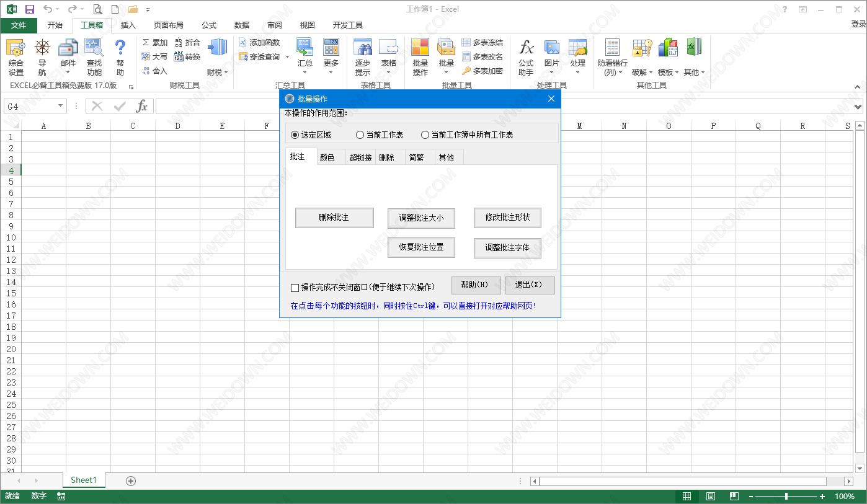Click the 调整批注大小 button
The width and height of the screenshot is (867, 504).
pos(421,218)
